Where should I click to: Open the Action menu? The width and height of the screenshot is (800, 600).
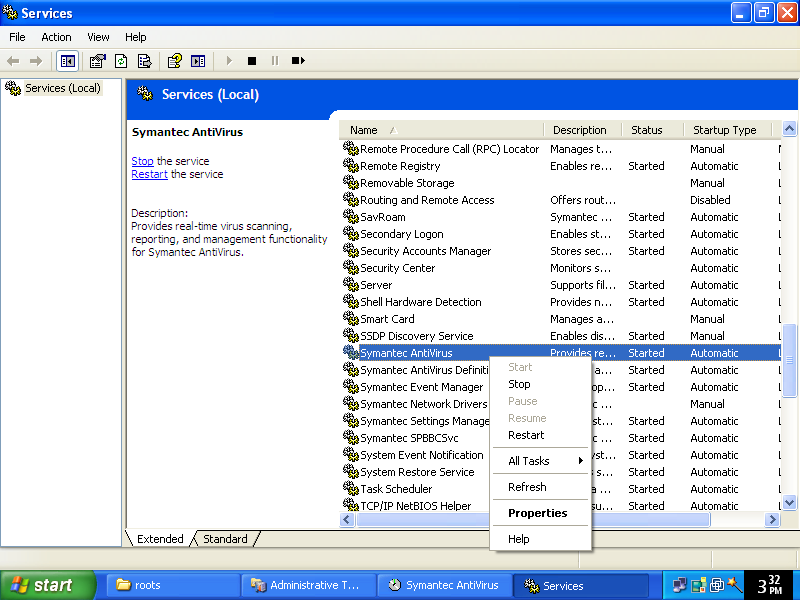coord(56,37)
